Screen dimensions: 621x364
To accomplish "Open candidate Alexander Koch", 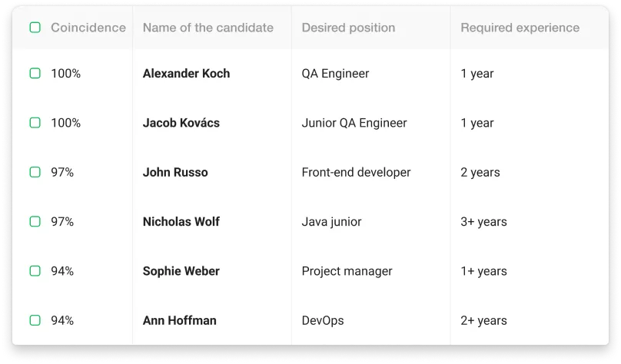I will [186, 74].
